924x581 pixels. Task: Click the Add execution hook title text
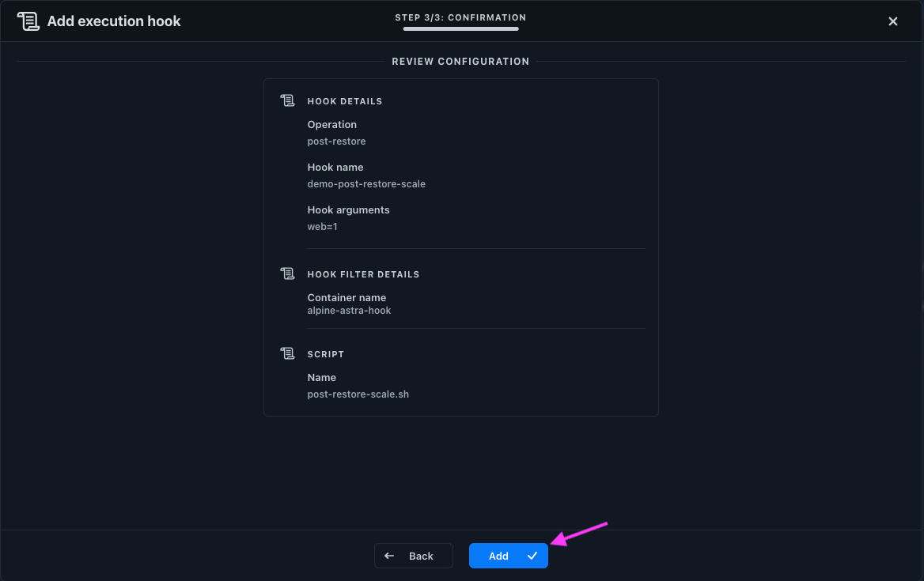[114, 21]
